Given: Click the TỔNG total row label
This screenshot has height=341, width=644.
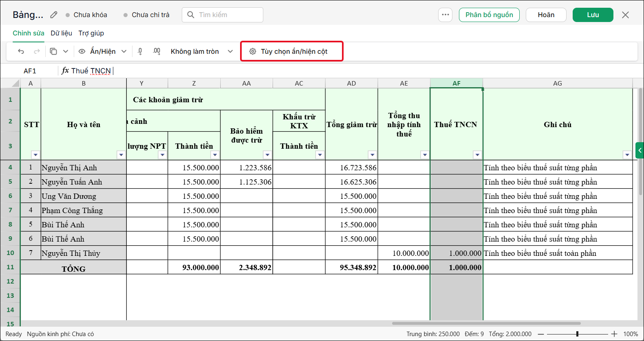Looking at the screenshot, I should (73, 267).
